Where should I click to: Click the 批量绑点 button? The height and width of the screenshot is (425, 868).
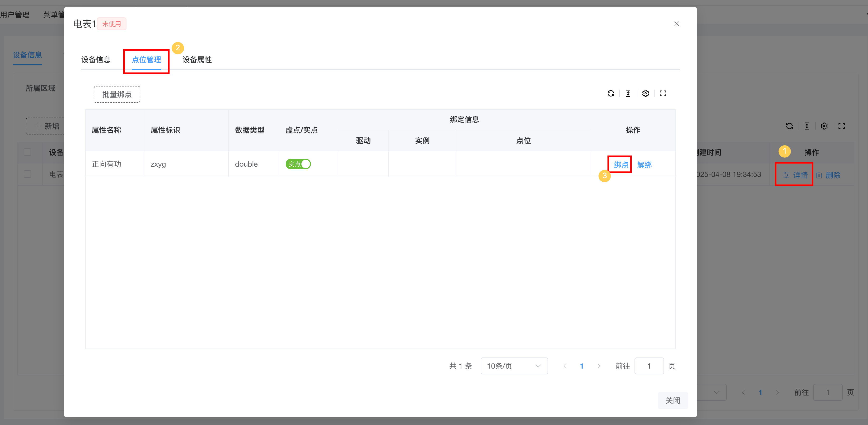pos(117,94)
